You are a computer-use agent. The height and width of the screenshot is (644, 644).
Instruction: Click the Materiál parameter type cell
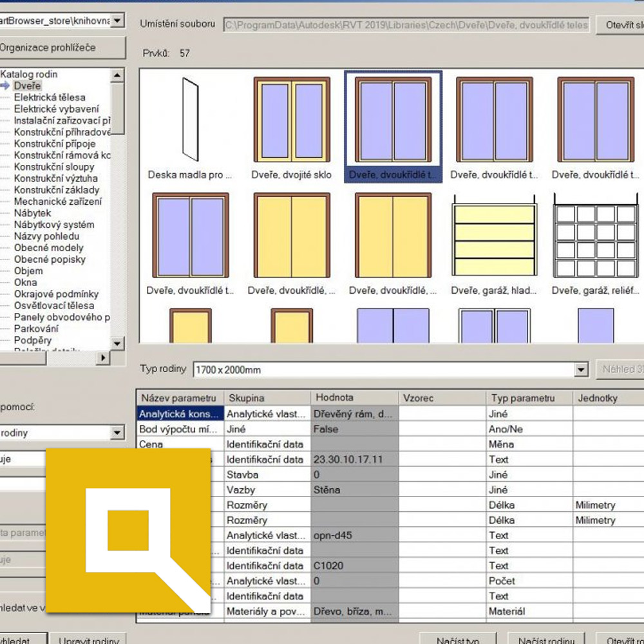point(529,611)
